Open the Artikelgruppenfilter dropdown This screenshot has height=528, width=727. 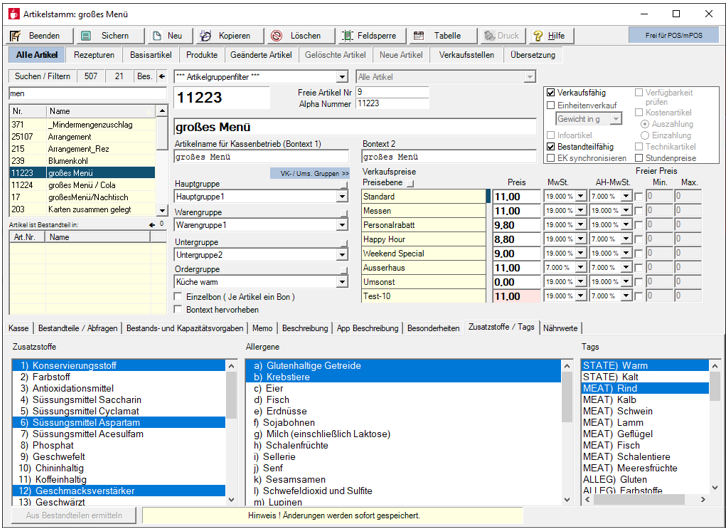coord(342,77)
